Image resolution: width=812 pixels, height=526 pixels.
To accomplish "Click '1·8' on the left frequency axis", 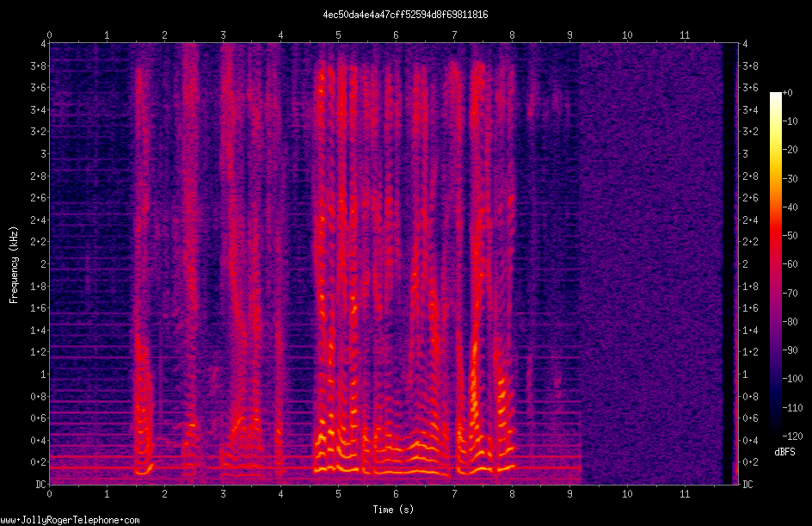I will point(39,286).
